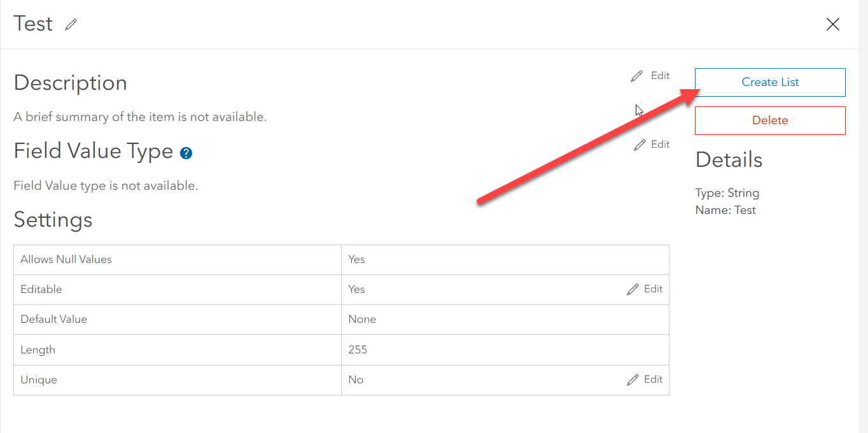Click the Type: String detail text
The height and width of the screenshot is (433, 868).
pos(727,193)
